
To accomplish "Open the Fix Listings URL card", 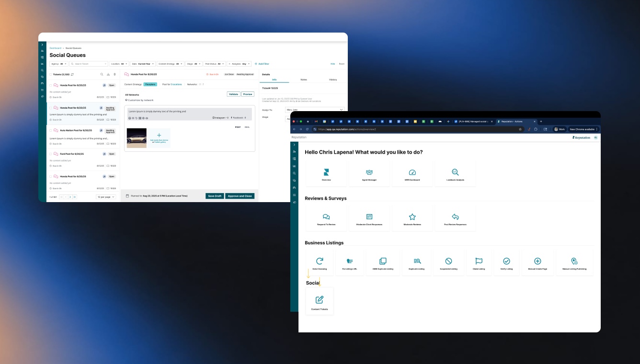I will coord(349,262).
